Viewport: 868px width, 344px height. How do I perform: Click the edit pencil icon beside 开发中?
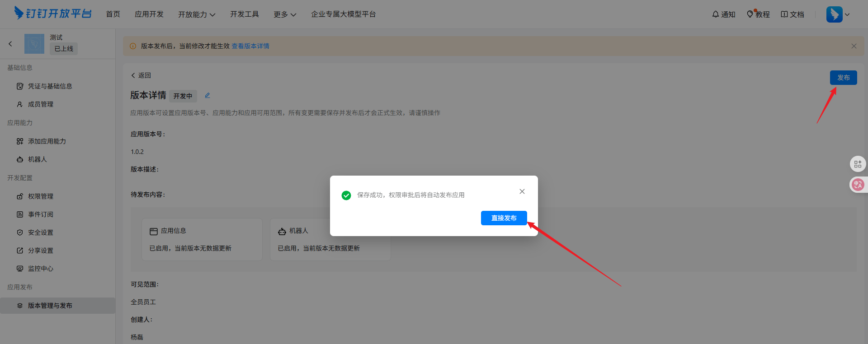point(208,96)
